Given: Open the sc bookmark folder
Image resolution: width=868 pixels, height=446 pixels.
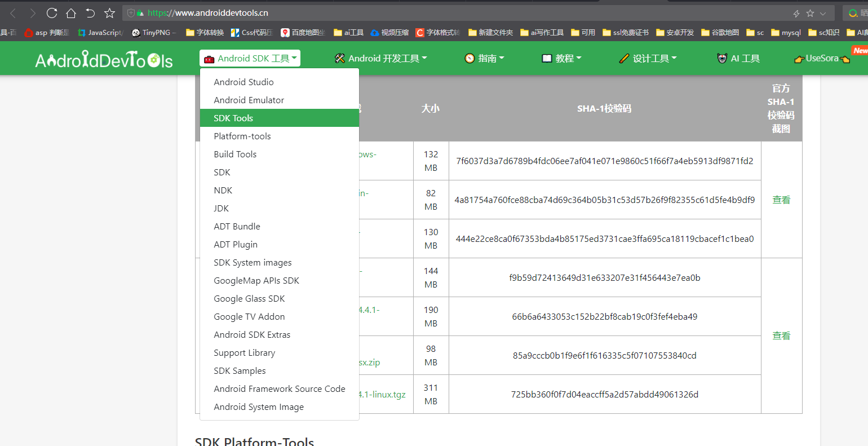Looking at the screenshot, I should click(x=755, y=33).
